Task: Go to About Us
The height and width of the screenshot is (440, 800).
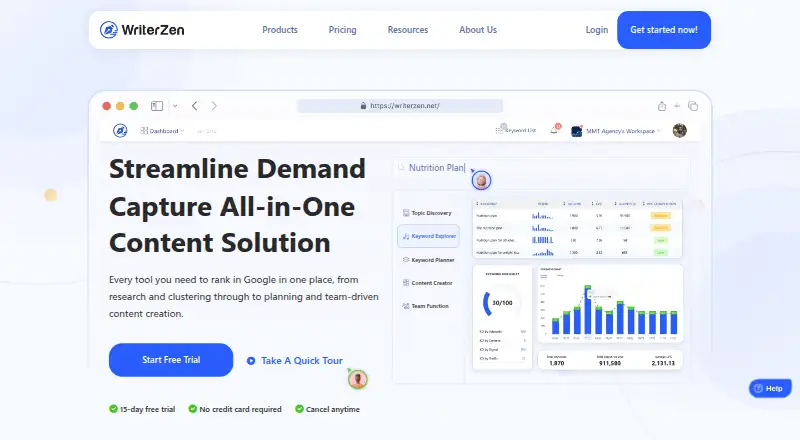Action: (x=478, y=30)
